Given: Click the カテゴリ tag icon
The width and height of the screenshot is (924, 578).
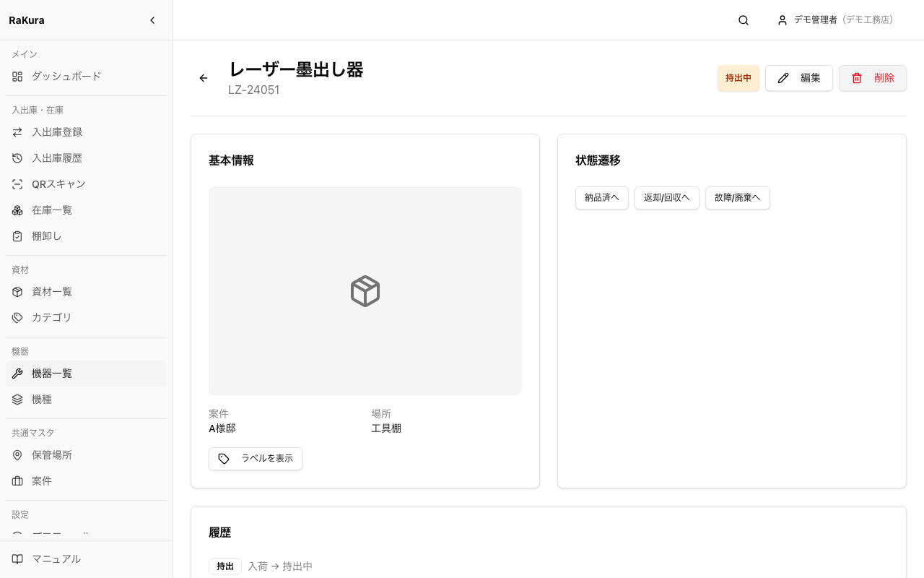Looking at the screenshot, I should coord(17,318).
